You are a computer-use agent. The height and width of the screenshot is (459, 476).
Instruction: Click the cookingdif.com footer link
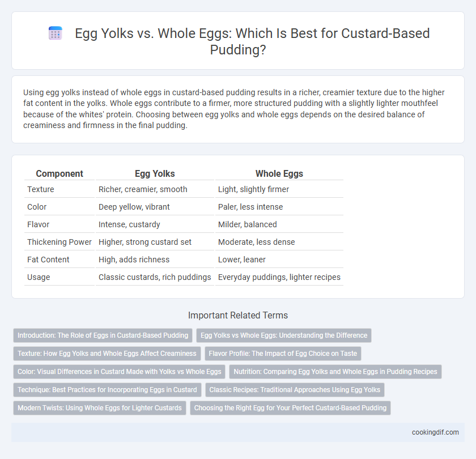435,432
